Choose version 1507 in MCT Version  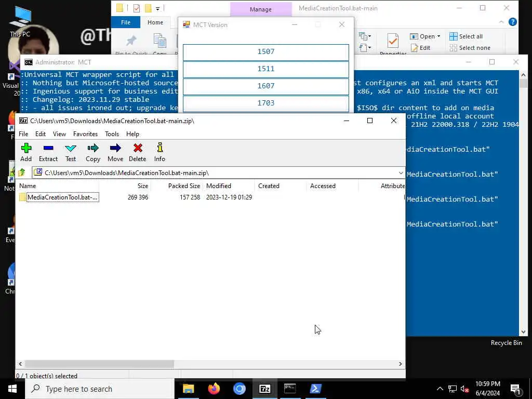click(265, 52)
